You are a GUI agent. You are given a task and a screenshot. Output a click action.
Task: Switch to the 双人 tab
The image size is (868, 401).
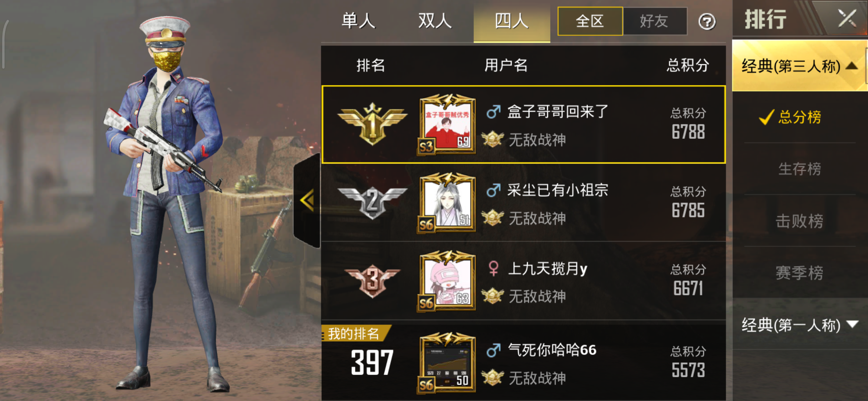pyautogui.click(x=435, y=21)
